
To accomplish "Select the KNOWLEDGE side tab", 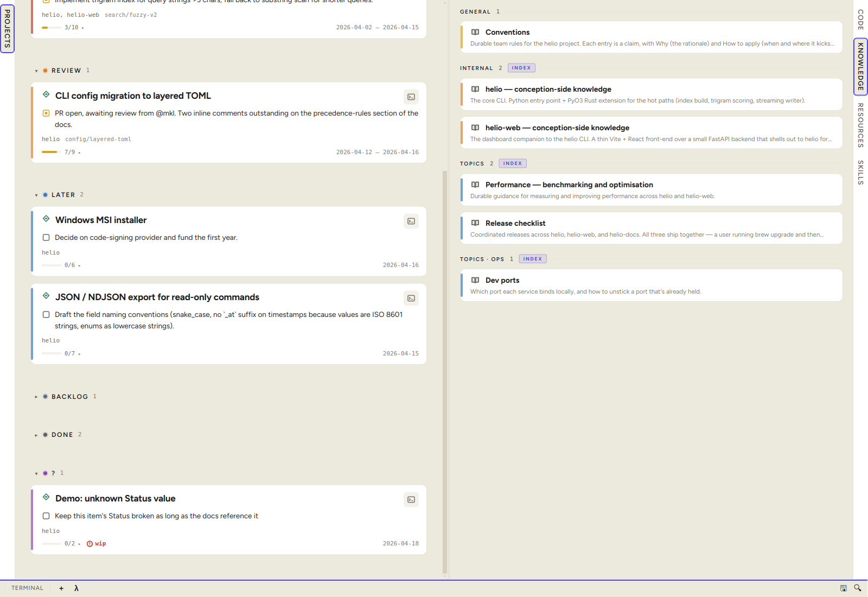I will (x=860, y=66).
